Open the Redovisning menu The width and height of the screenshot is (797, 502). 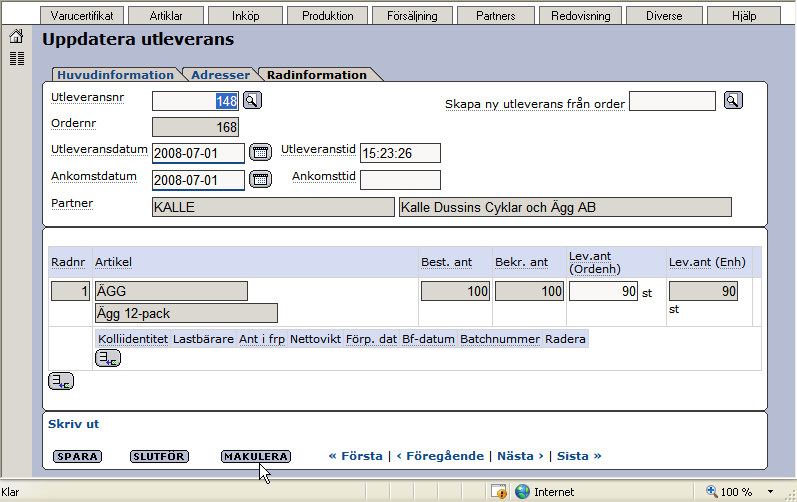tap(580, 16)
